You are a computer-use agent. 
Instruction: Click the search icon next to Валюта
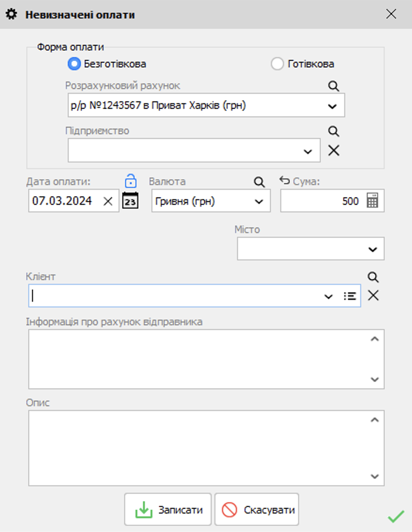[x=259, y=182]
